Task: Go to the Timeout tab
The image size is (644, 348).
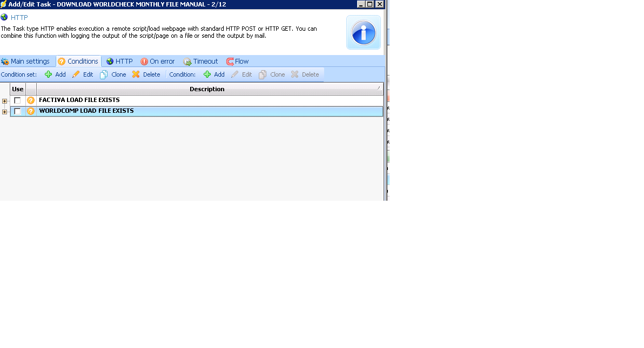Action: pyautogui.click(x=200, y=62)
